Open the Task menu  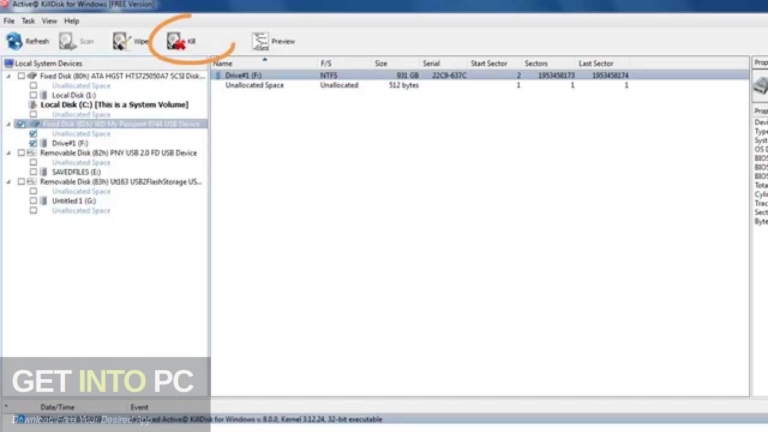click(28, 21)
